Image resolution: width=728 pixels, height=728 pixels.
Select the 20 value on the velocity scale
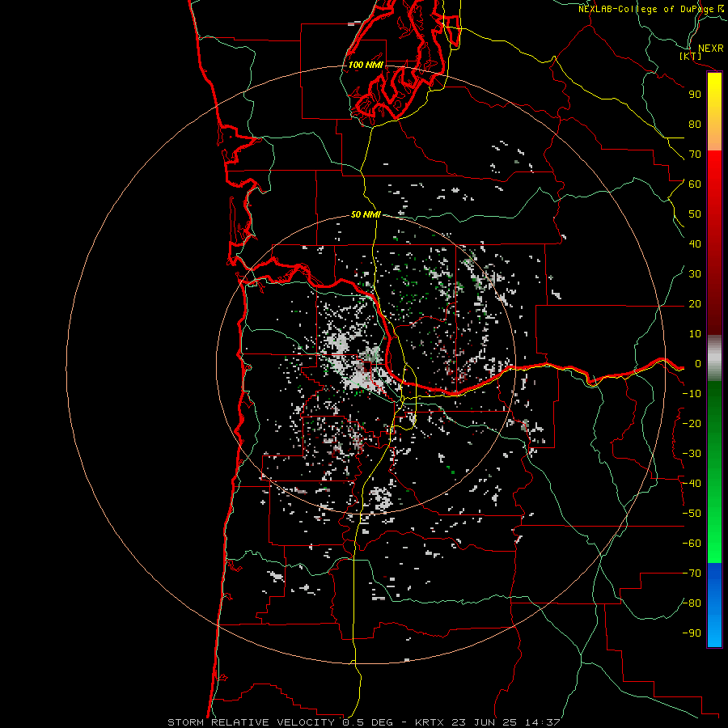pyautogui.click(x=695, y=303)
